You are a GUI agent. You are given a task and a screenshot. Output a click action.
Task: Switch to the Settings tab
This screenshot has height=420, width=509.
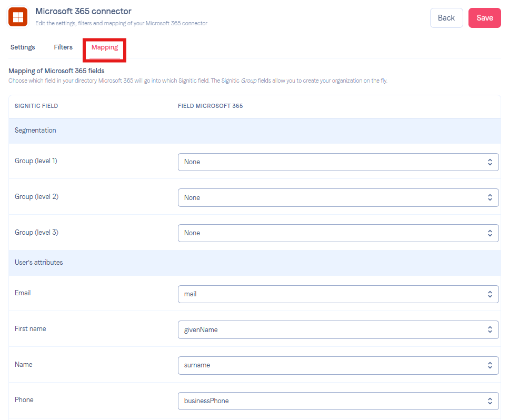(23, 47)
